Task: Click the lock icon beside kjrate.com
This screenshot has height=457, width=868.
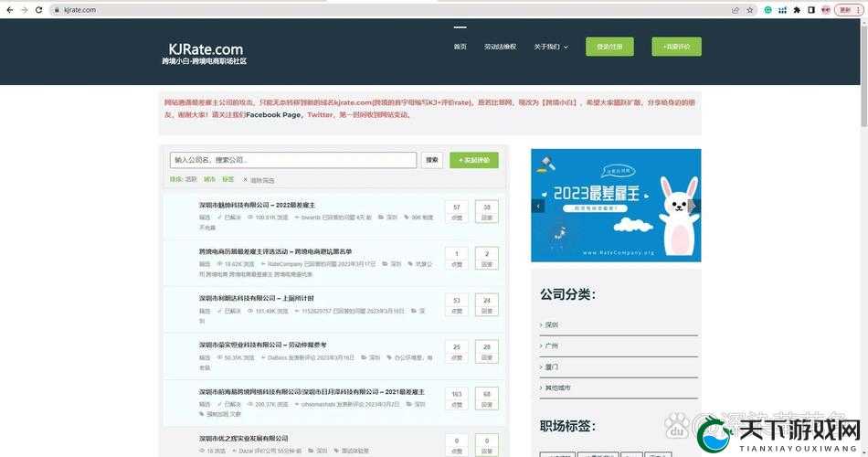Action: pos(57,10)
